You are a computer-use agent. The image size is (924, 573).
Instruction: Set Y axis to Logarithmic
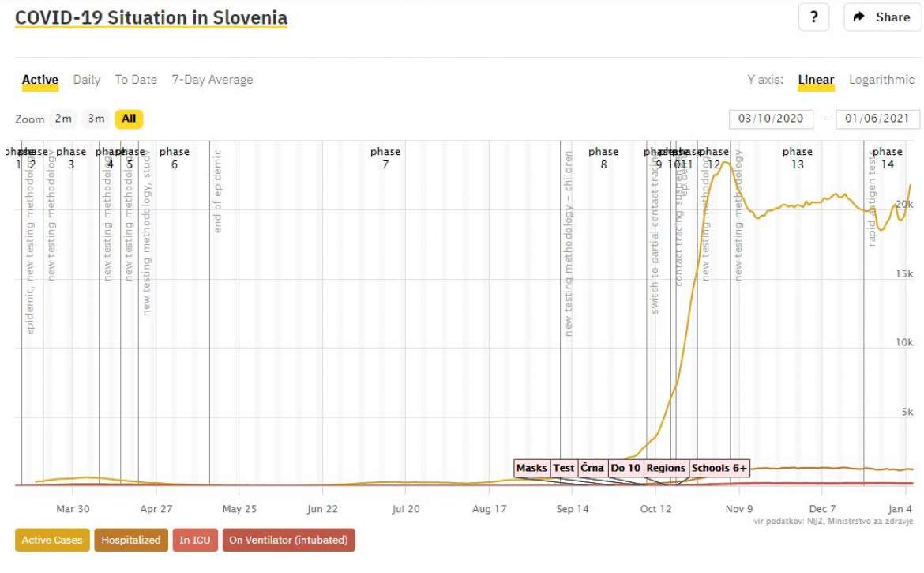click(x=881, y=80)
